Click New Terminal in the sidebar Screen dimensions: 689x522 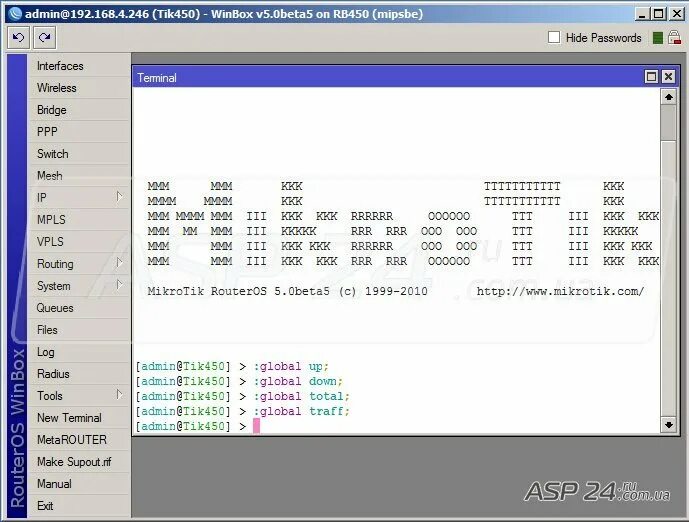coord(79,418)
